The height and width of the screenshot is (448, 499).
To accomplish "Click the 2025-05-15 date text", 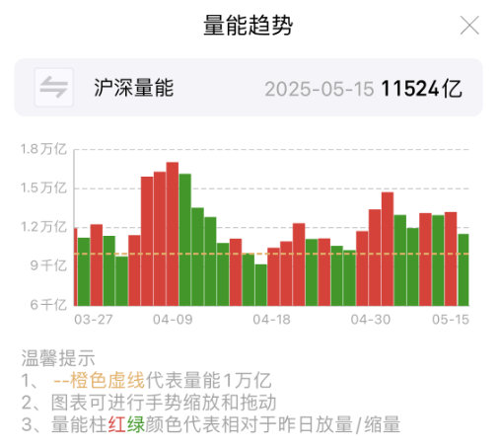I will pyautogui.click(x=320, y=89).
